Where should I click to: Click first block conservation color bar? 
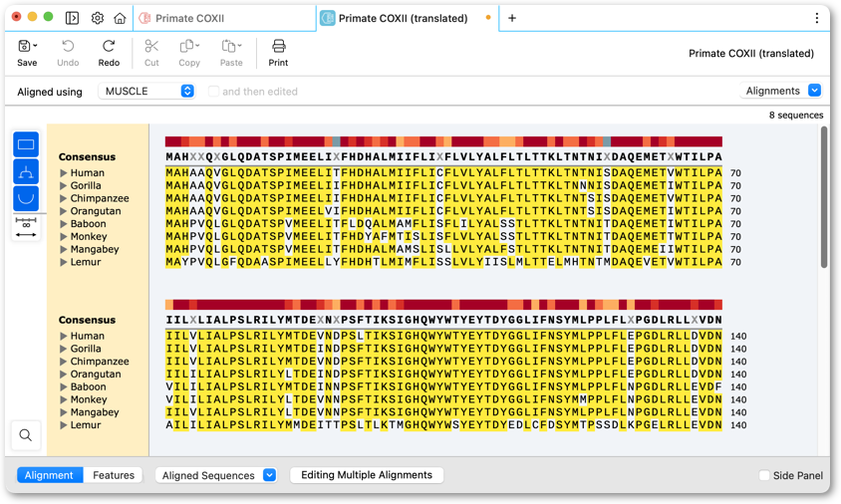tap(443, 141)
